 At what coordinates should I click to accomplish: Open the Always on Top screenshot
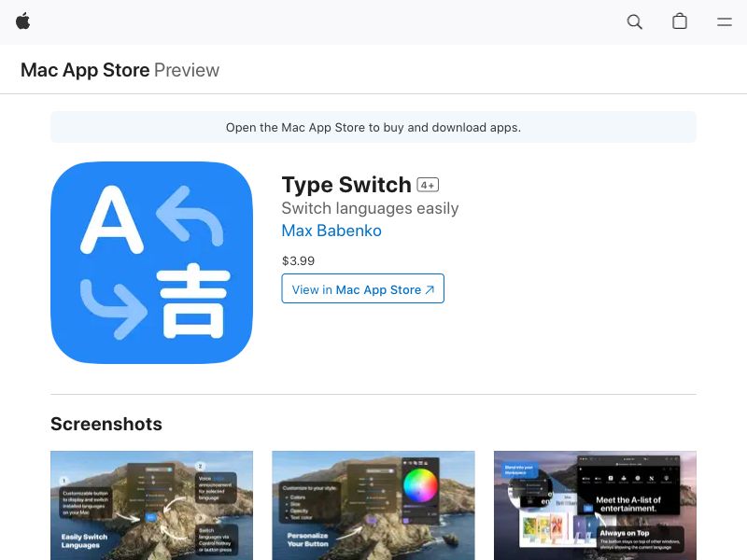pyautogui.click(x=595, y=505)
